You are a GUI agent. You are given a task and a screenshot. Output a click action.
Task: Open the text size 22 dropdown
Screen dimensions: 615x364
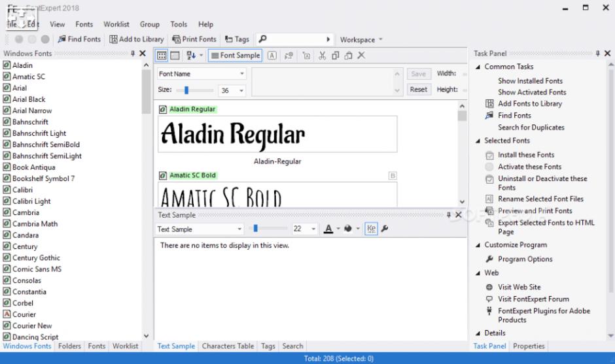[x=313, y=229]
